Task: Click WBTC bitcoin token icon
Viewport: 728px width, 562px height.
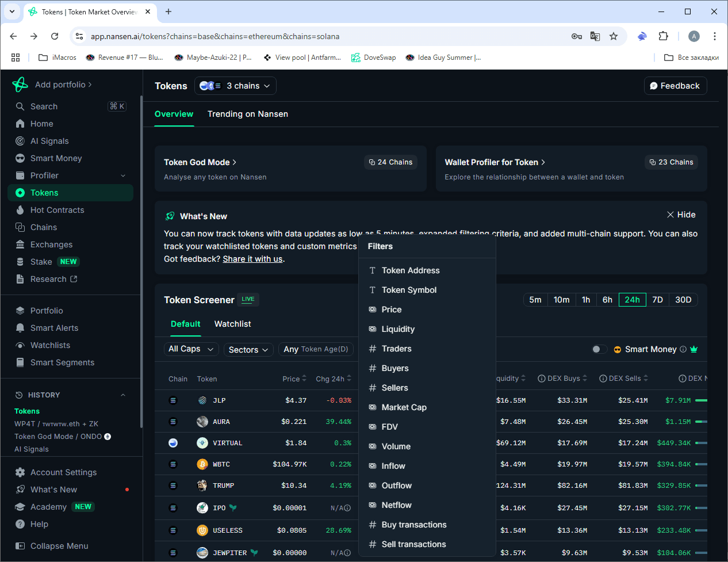Action: coord(202,464)
